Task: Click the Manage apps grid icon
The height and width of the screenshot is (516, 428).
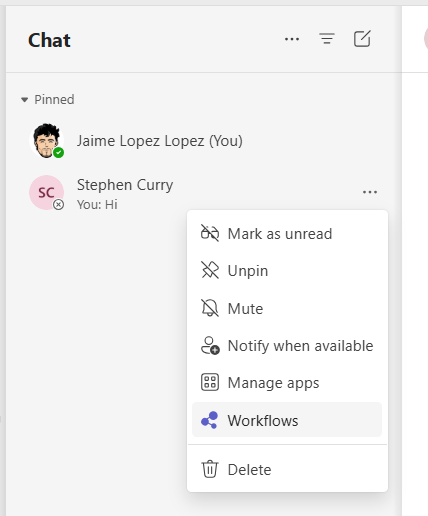Action: click(x=210, y=382)
